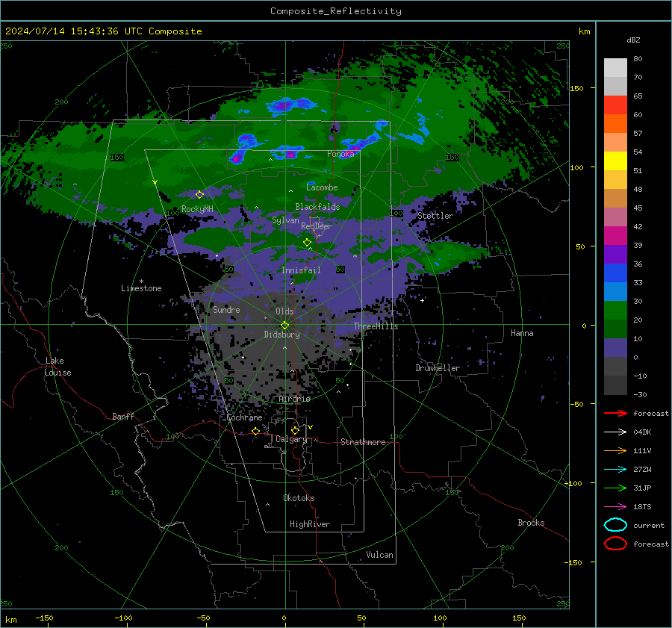
Task: Click the red forecast ellipse legend icon
Action: [615, 544]
